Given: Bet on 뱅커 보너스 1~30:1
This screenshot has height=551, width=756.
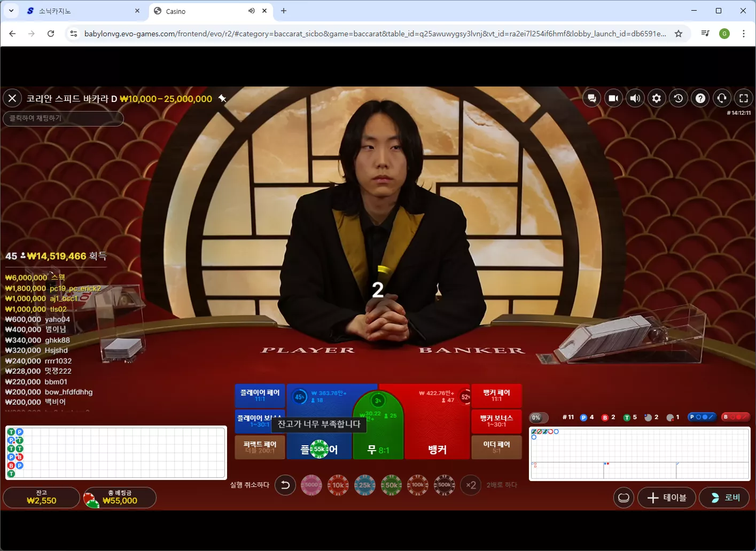Looking at the screenshot, I should coord(497,421).
